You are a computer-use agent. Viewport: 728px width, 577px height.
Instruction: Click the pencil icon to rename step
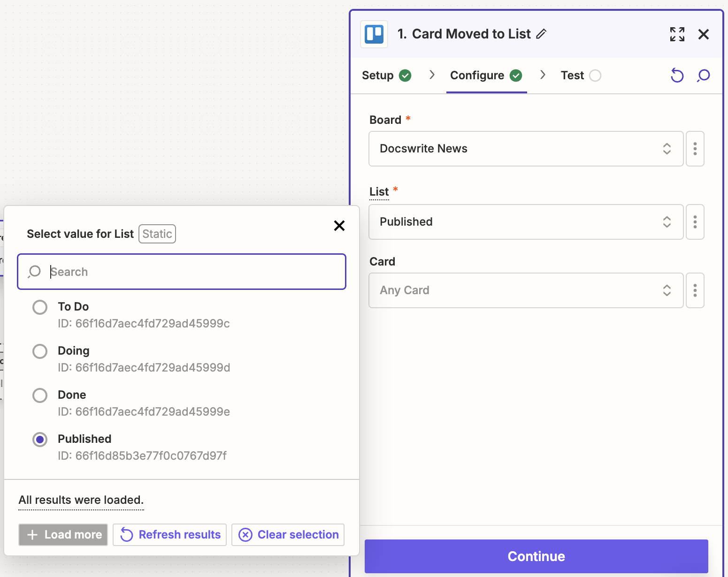(541, 34)
